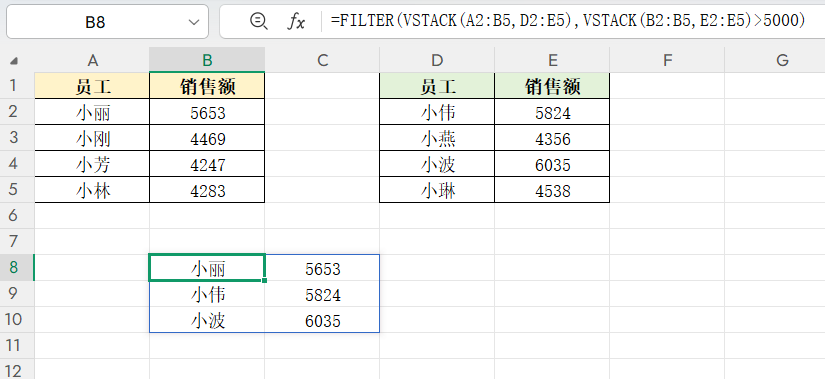Select column F header

pos(667,60)
